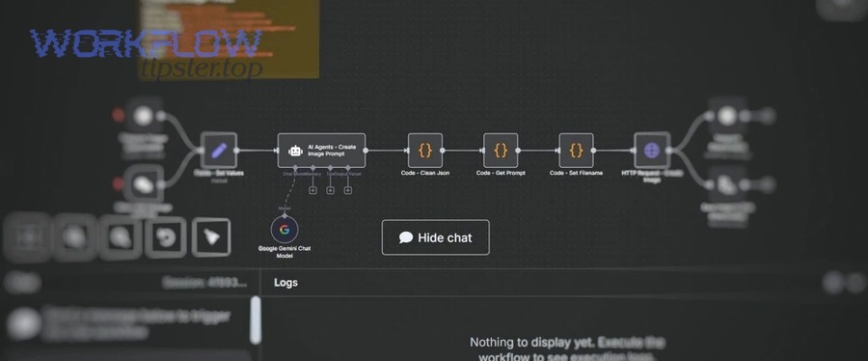The image size is (868, 361).
Task: Click the HTTP Request - Create Image label
Action: tap(652, 176)
